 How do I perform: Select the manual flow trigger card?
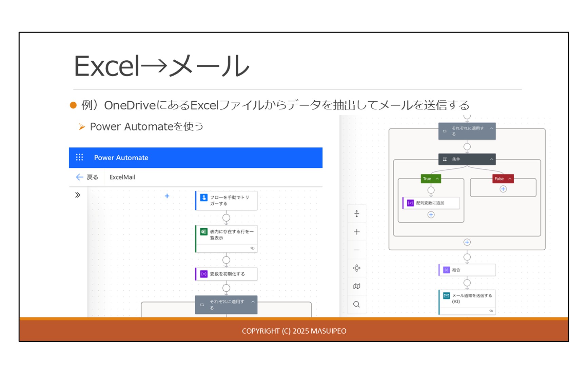click(x=226, y=201)
